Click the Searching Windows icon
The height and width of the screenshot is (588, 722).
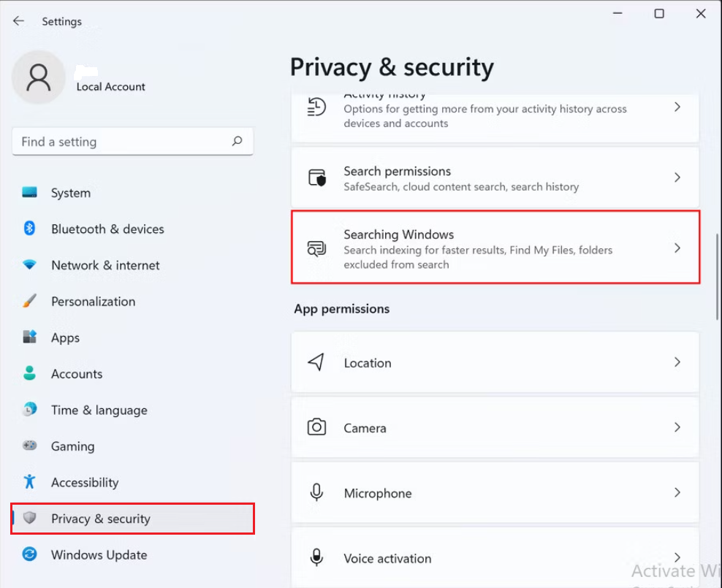click(316, 248)
